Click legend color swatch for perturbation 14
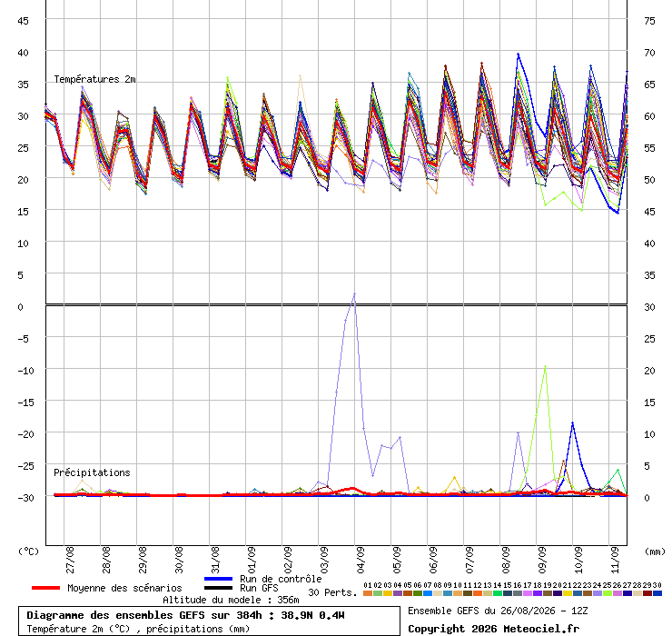The height and width of the screenshot is (636, 672). click(x=497, y=593)
